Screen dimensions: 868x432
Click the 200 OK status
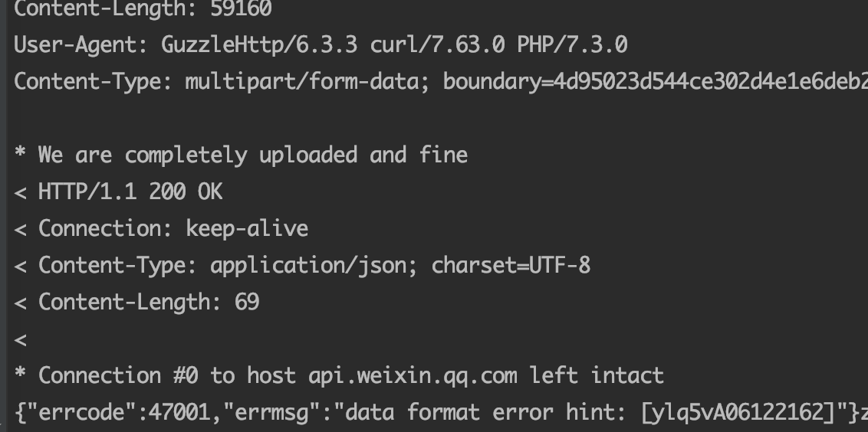point(186,191)
